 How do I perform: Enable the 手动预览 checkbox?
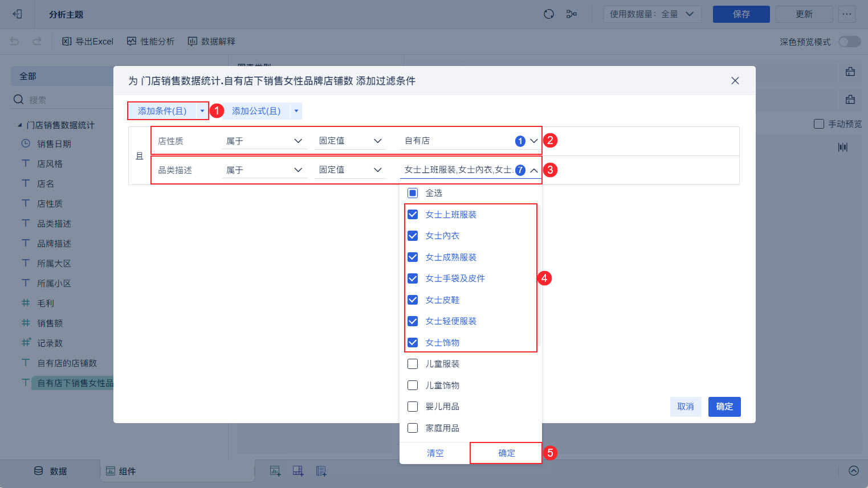click(819, 124)
